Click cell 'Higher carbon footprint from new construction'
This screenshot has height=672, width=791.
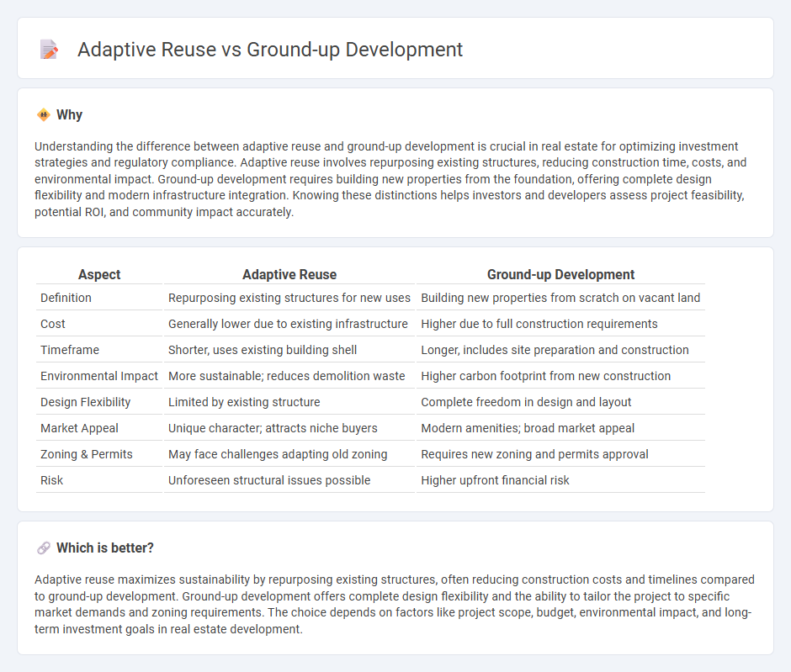[560, 376]
